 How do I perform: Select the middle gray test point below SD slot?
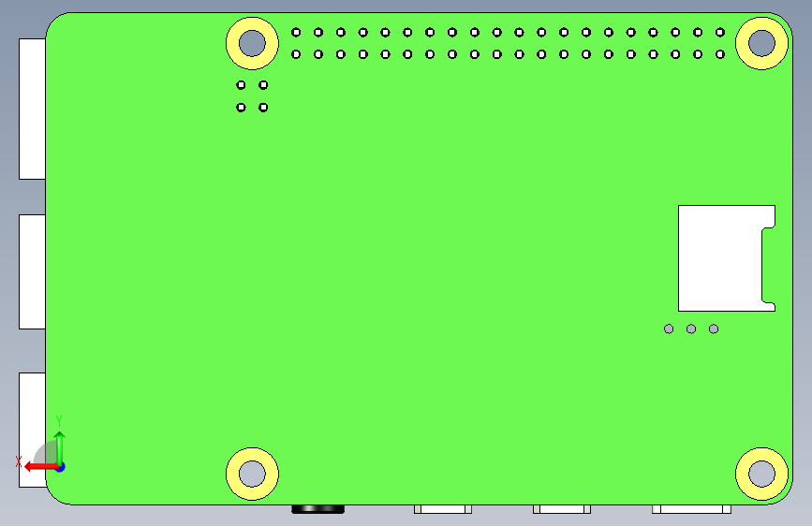pos(691,329)
